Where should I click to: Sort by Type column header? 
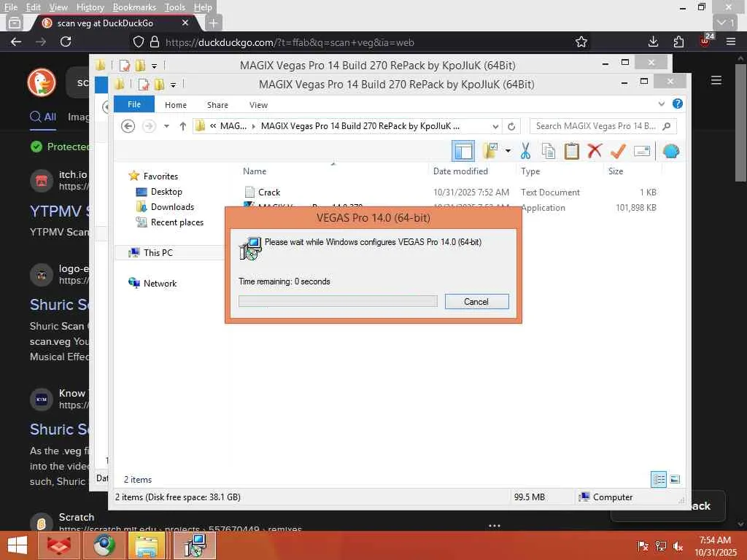tap(530, 171)
